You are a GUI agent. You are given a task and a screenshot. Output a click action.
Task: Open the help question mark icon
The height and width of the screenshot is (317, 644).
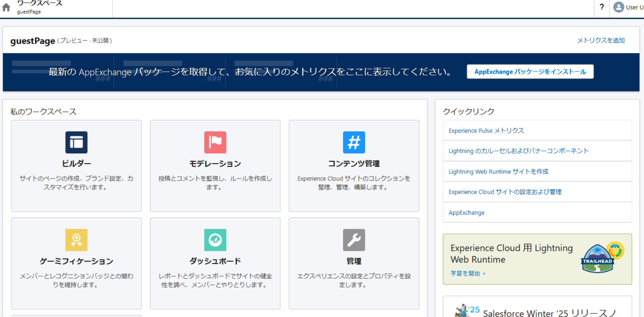tap(602, 7)
